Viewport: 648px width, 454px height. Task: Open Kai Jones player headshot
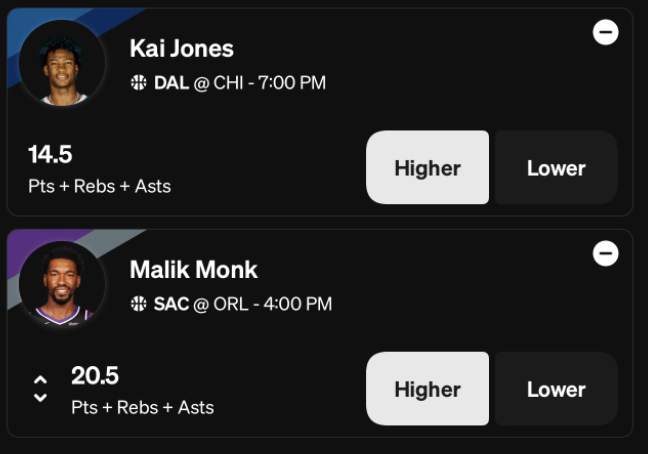pos(62,63)
